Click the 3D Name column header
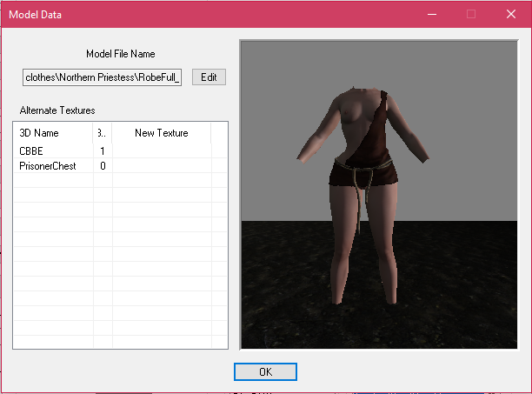This screenshot has width=532, height=394. click(x=53, y=133)
